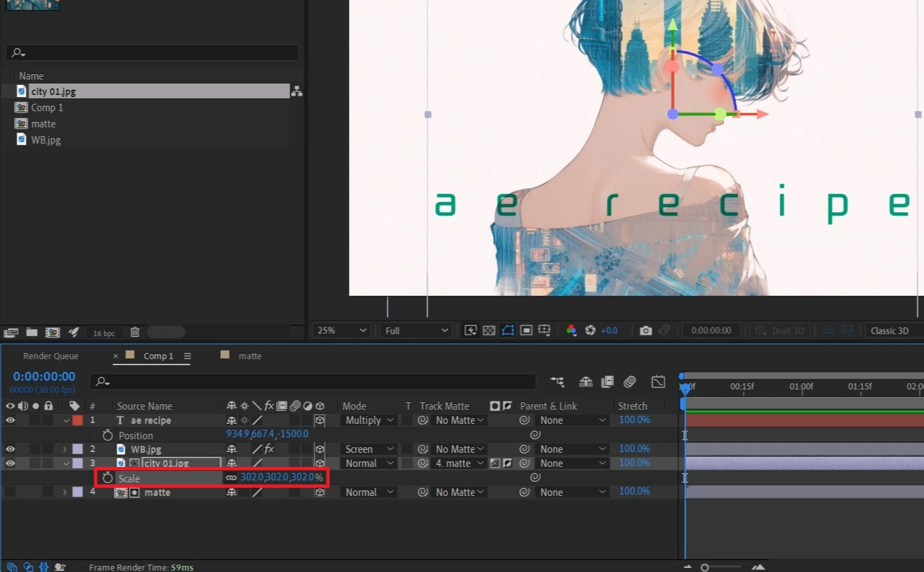The height and width of the screenshot is (572, 924).
Task: Open the Graph Editor
Action: click(x=658, y=382)
